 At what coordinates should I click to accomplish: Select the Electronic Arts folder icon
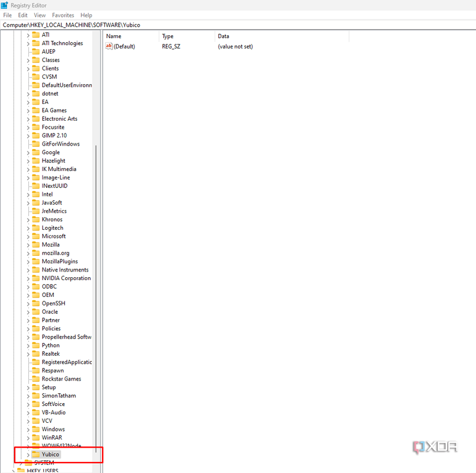pos(36,119)
